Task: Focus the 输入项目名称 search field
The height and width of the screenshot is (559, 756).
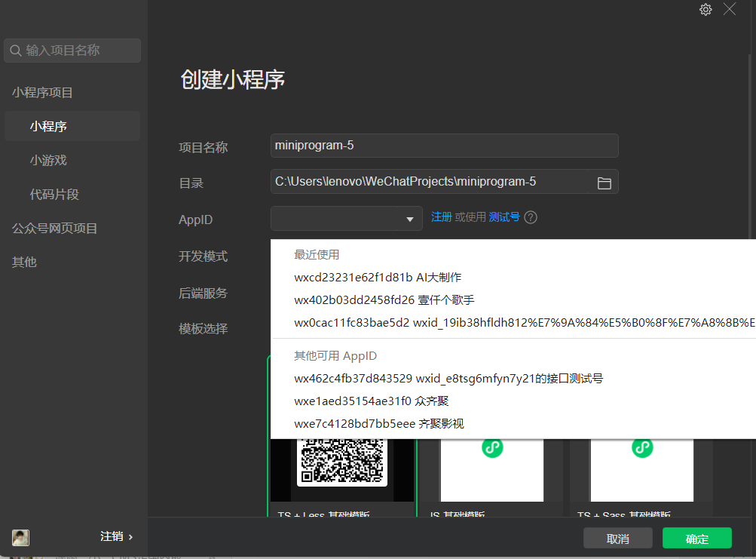Action: (72, 51)
